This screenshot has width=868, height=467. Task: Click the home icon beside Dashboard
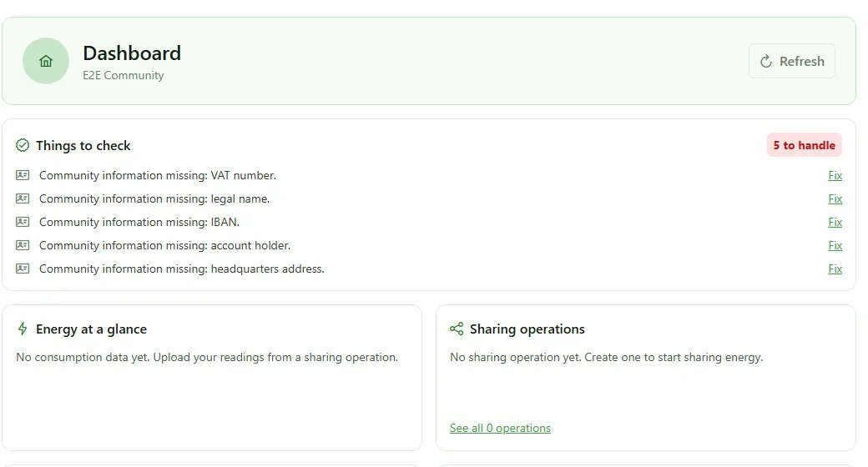pos(46,61)
